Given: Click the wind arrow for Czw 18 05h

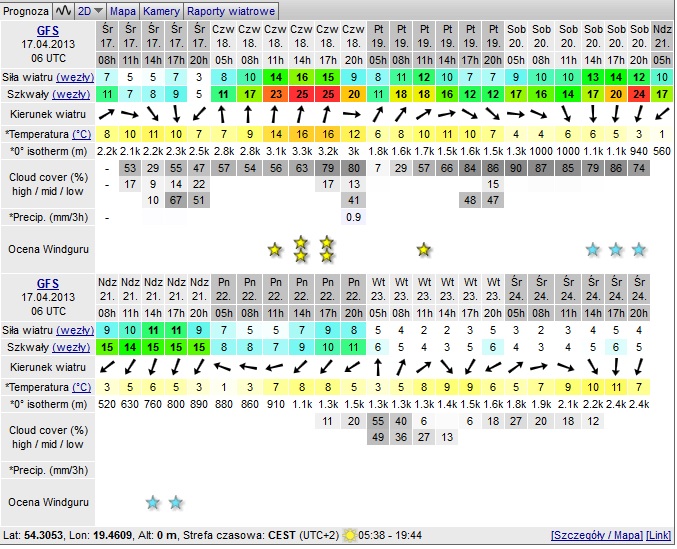Looking at the screenshot, I should point(223,114).
